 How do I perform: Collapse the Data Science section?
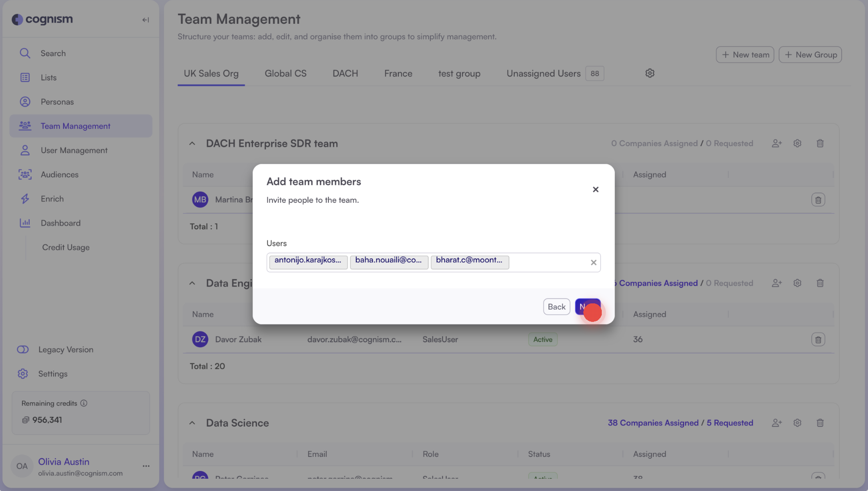[192, 422]
